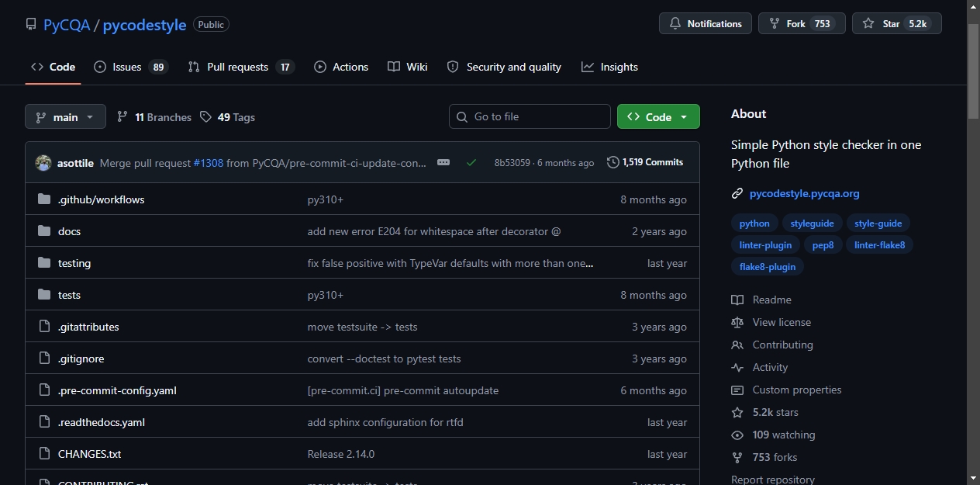Show commit status check mark details
The image size is (980, 485).
(471, 162)
